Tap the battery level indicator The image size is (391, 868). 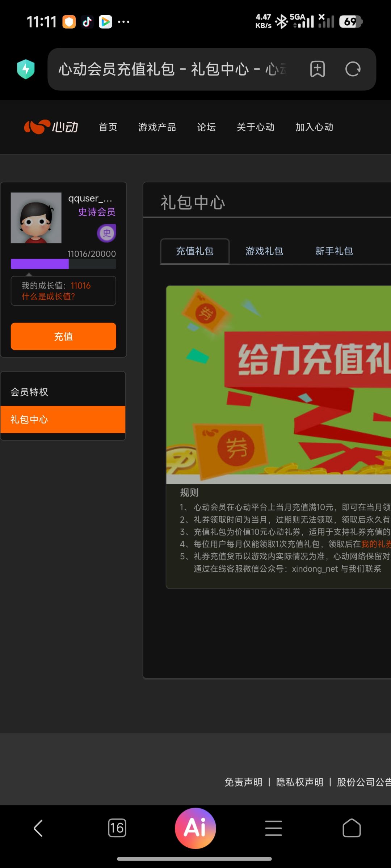(x=351, y=22)
